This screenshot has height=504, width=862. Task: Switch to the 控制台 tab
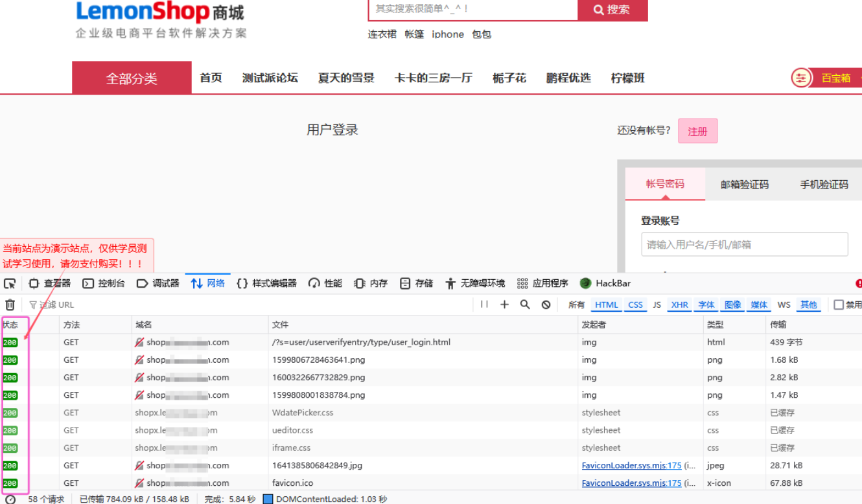click(104, 284)
